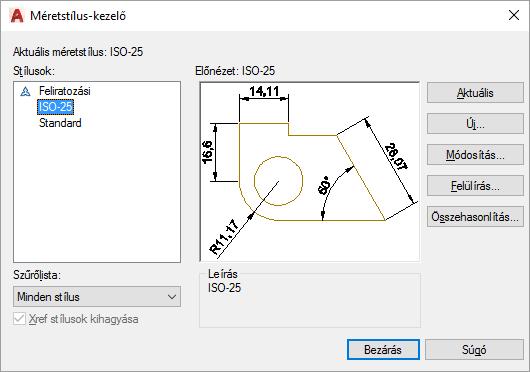Open the Összehasonlítás... compare dialog
530x372 pixels.
tap(475, 217)
